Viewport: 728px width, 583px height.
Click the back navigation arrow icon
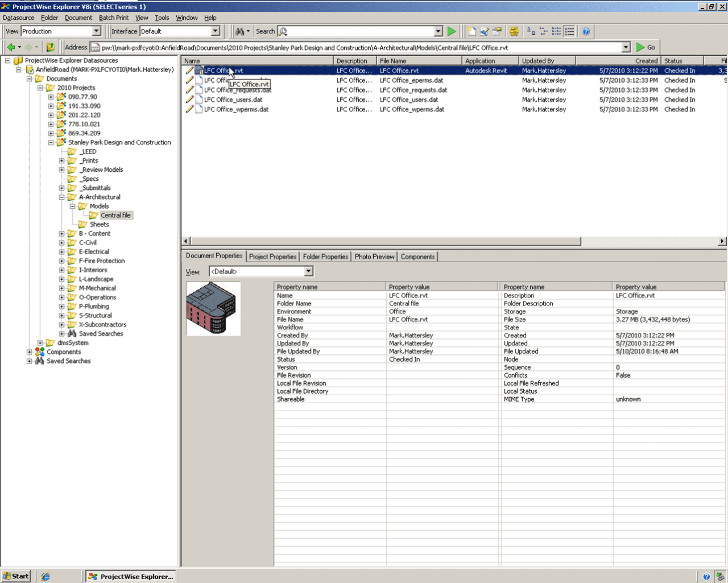coord(11,47)
